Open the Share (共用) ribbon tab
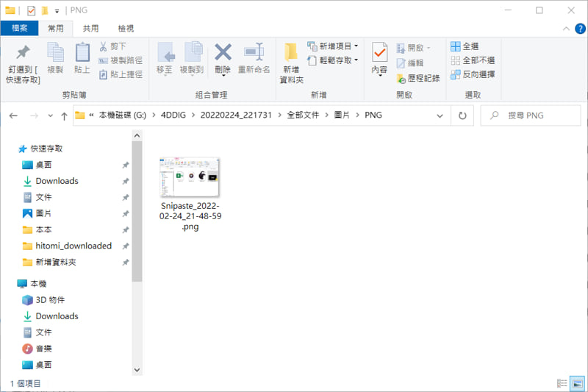This screenshot has width=588, height=392. click(90, 29)
